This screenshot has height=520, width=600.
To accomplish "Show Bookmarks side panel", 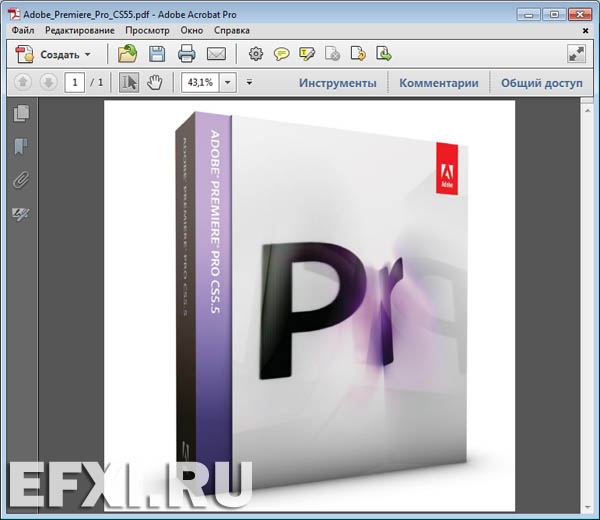I will [x=21, y=147].
